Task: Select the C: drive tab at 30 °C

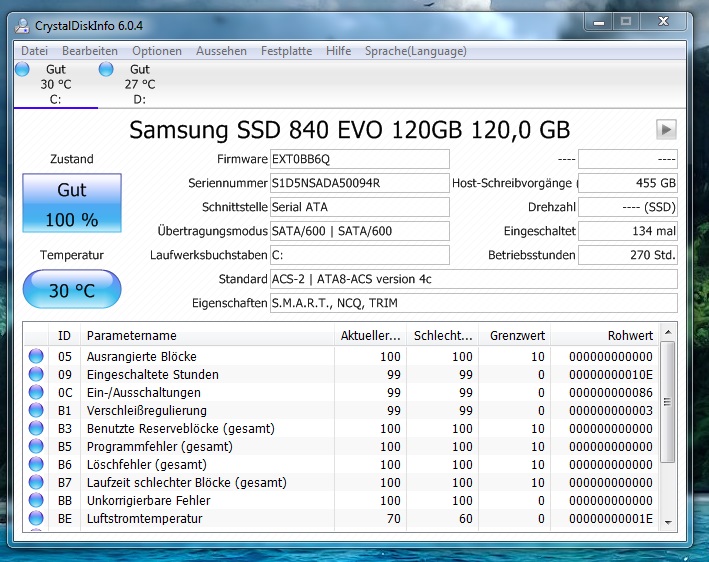Action: (x=56, y=84)
